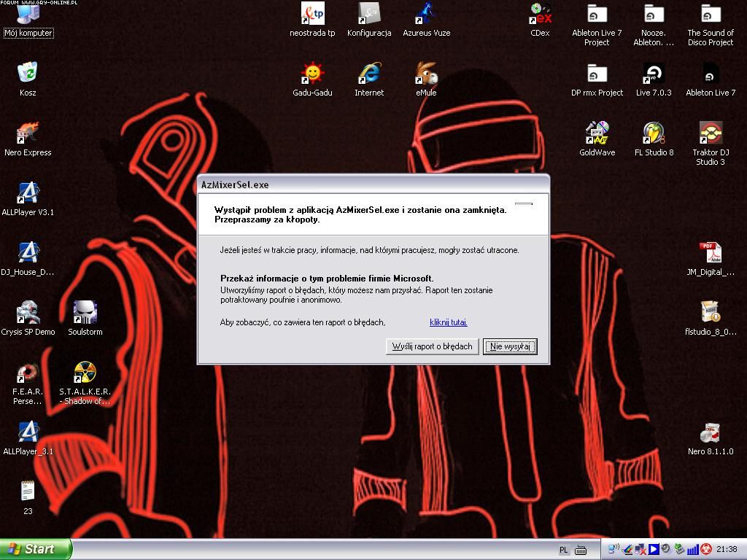Click the PL language indicator
This screenshot has width=747, height=560.
tap(564, 550)
